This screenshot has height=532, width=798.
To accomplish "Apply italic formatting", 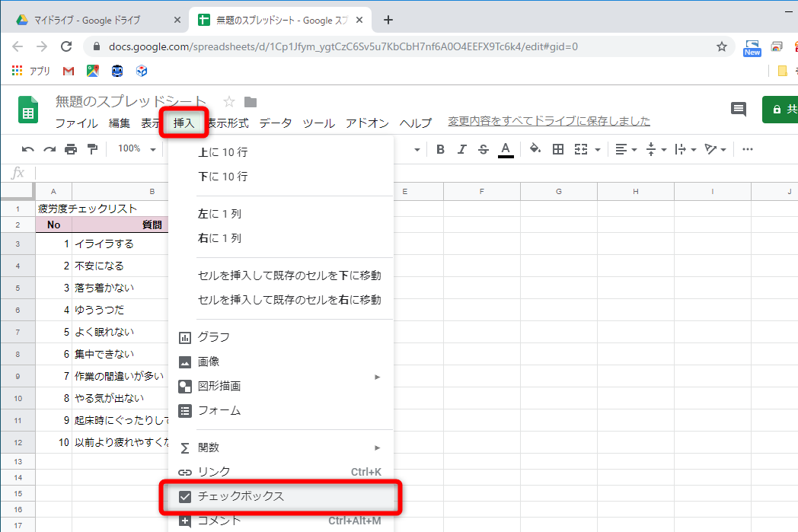I will point(461,149).
